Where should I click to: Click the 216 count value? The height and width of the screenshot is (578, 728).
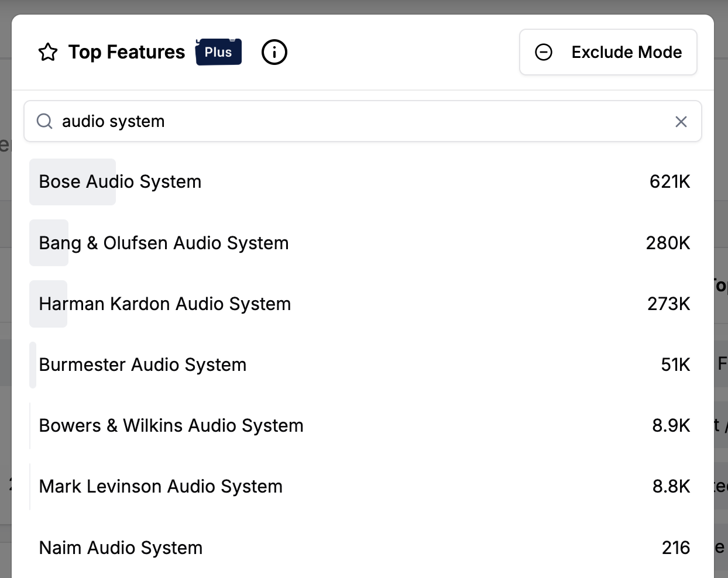tap(676, 548)
